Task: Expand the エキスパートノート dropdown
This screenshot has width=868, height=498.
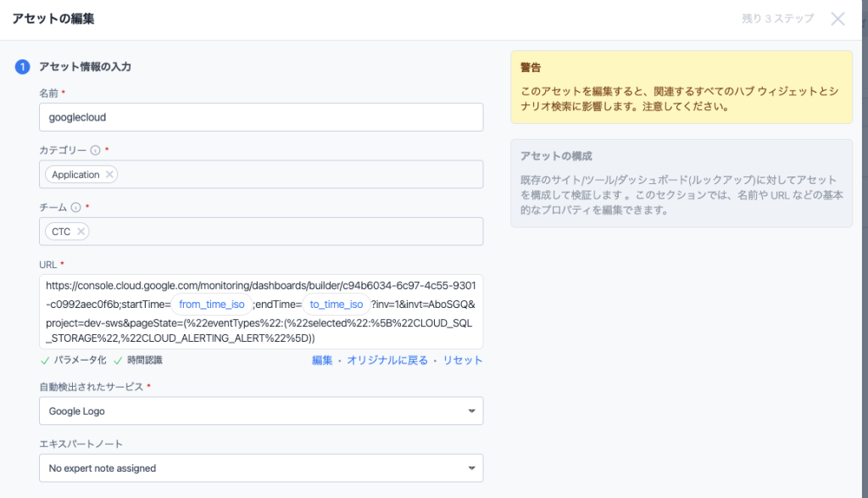Action: (x=261, y=468)
